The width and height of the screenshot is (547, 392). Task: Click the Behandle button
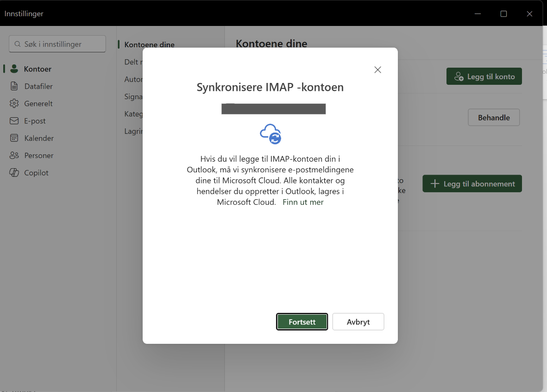pos(494,118)
